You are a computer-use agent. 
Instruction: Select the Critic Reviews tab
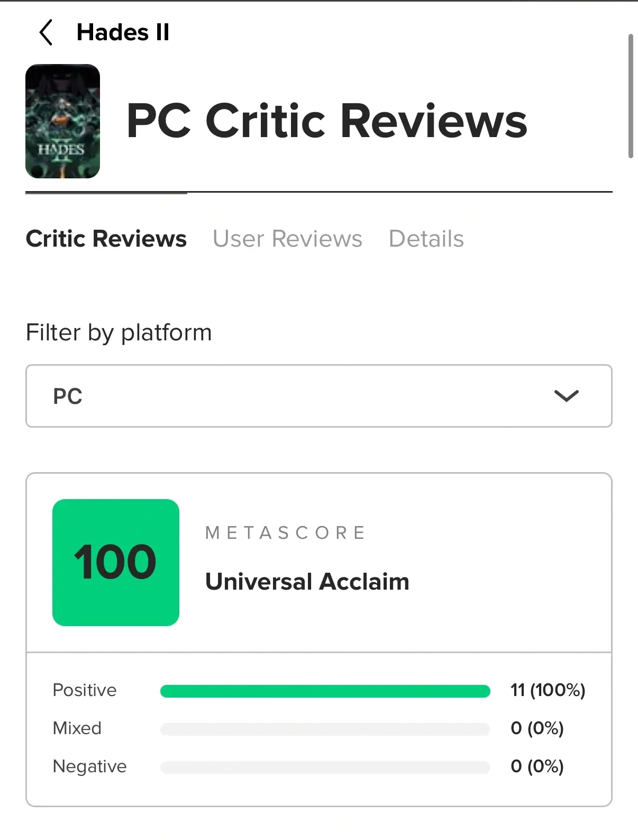coord(106,239)
